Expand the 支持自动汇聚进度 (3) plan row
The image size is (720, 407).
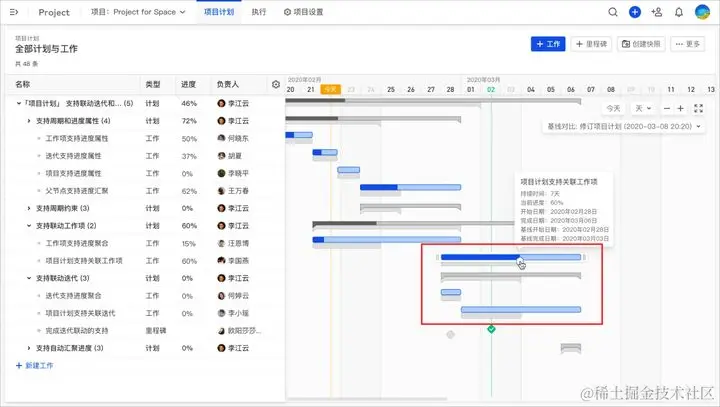click(29, 348)
